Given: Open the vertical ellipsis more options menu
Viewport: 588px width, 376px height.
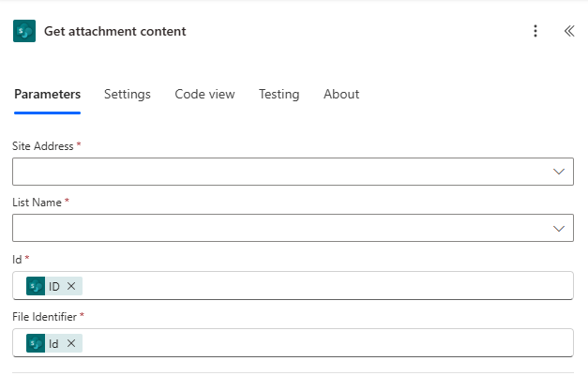Looking at the screenshot, I should 535,31.
